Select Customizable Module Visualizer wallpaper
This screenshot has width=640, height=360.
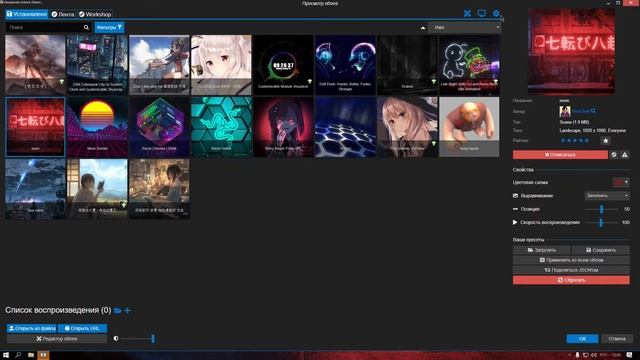283,65
